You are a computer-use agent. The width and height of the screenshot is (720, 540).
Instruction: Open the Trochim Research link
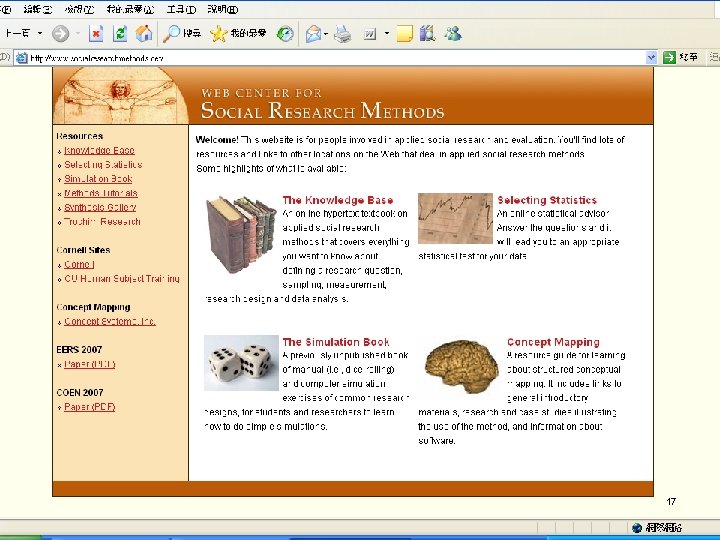(x=102, y=221)
